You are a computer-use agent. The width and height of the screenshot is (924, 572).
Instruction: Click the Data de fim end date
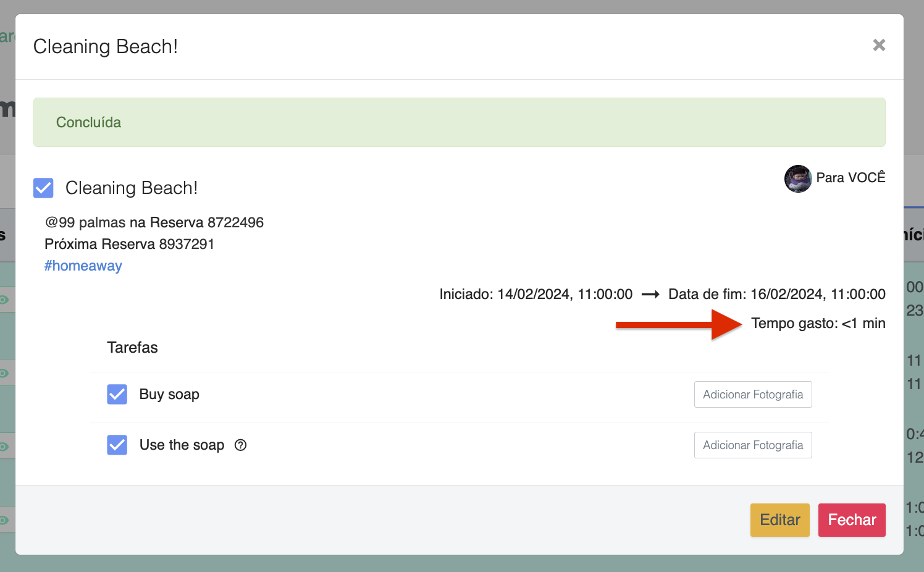pyautogui.click(x=776, y=294)
